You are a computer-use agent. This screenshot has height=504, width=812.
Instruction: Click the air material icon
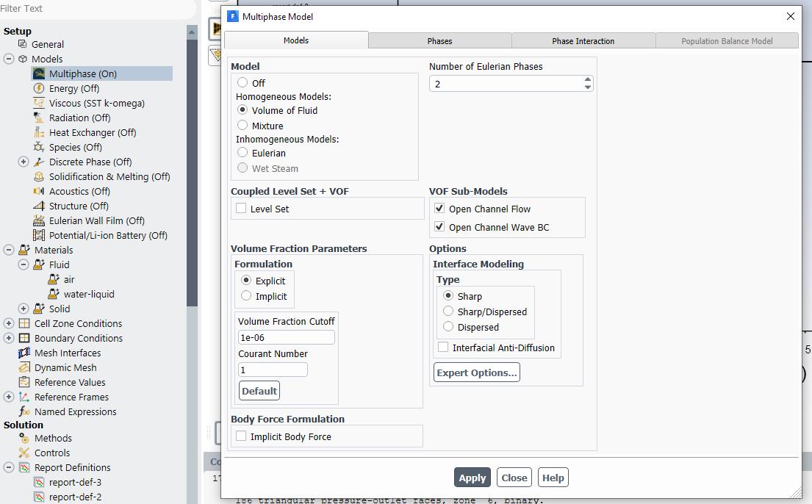pyautogui.click(x=54, y=279)
